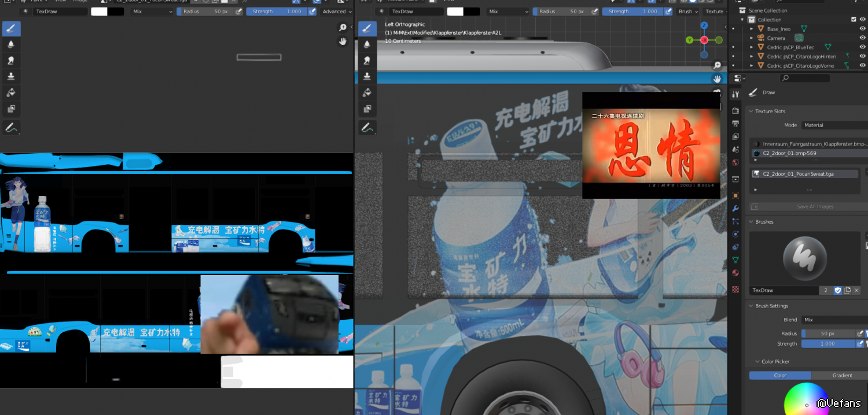The width and height of the screenshot is (868, 415).
Task: Select the Smear tool in image editor toolbar
Action: (11, 61)
